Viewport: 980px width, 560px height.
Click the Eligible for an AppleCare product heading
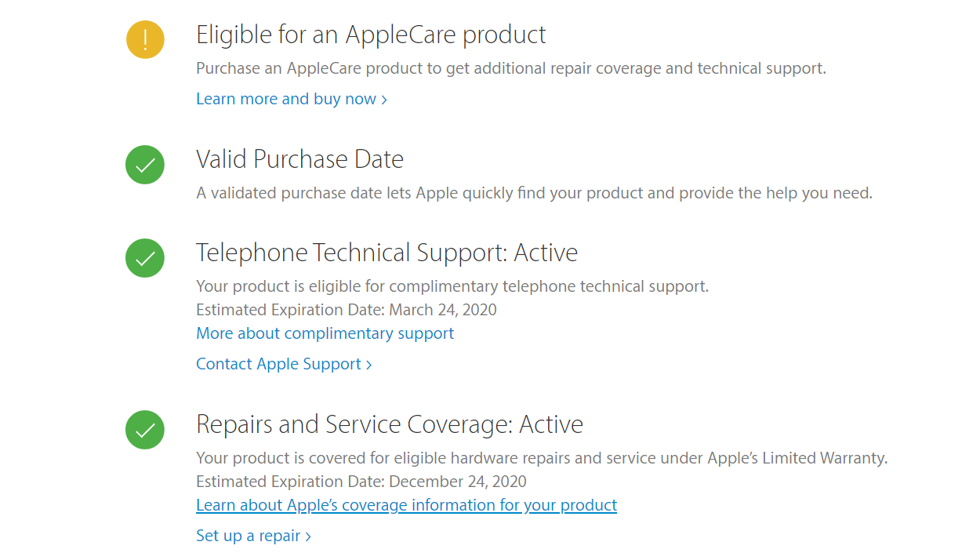(371, 35)
